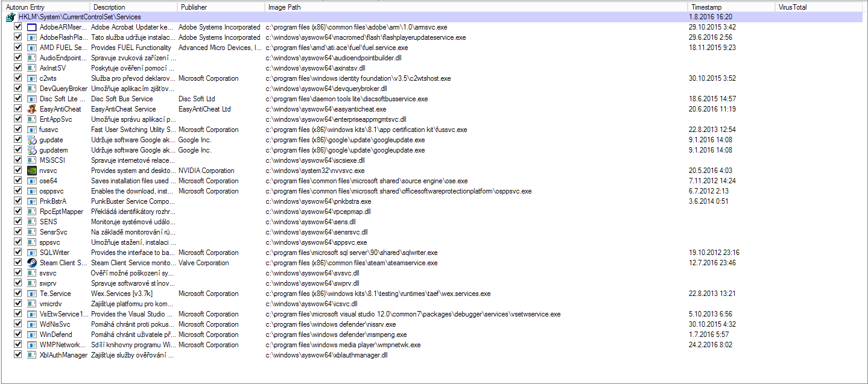This screenshot has width=868, height=384.
Task: Click the Te.Service entry icon
Action: pos(32,294)
